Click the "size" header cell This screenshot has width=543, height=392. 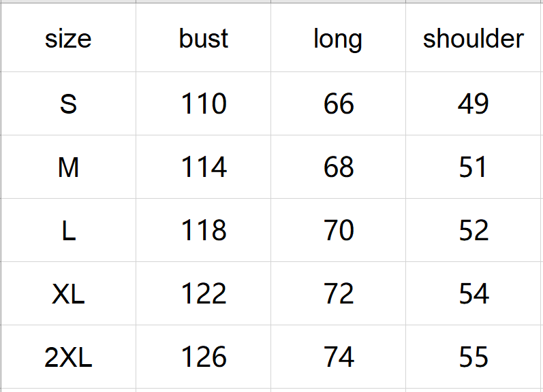[x=68, y=39]
